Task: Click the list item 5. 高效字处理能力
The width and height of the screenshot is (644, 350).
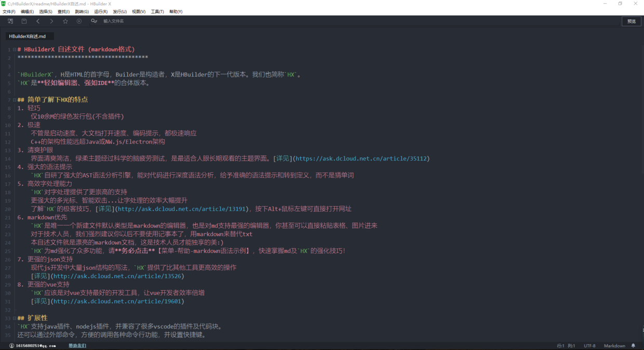Action: coord(45,184)
